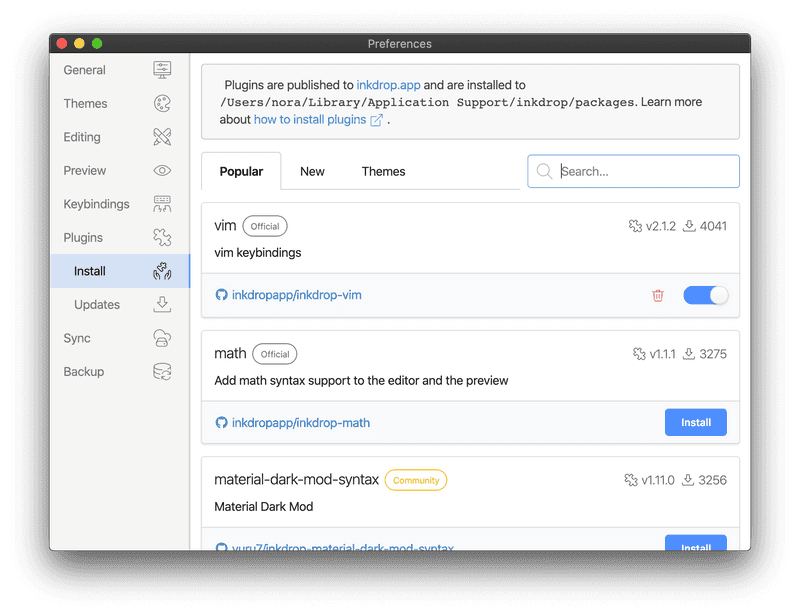
Task: Click the Sync cloud icon
Action: coord(162,338)
